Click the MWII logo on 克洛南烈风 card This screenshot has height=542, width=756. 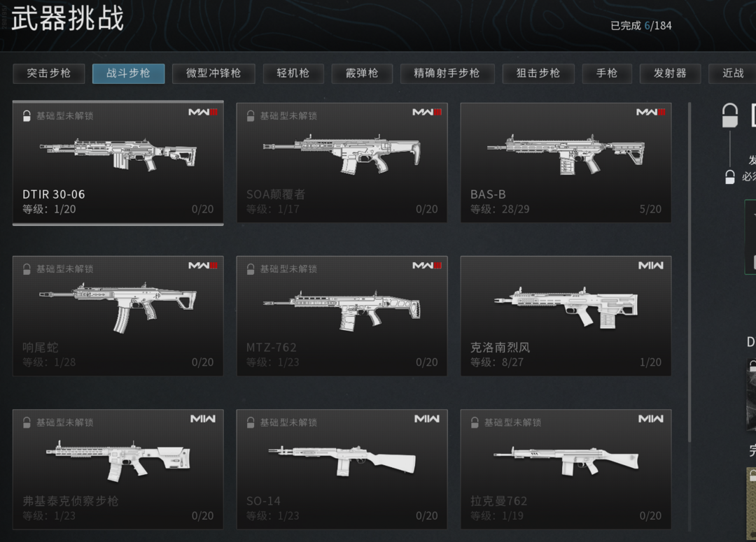[650, 266]
